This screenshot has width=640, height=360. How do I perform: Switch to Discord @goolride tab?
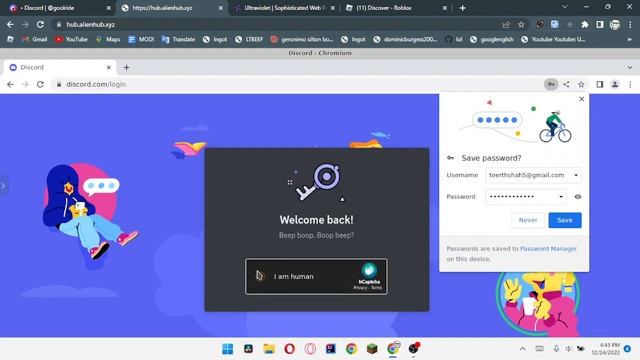60,8
